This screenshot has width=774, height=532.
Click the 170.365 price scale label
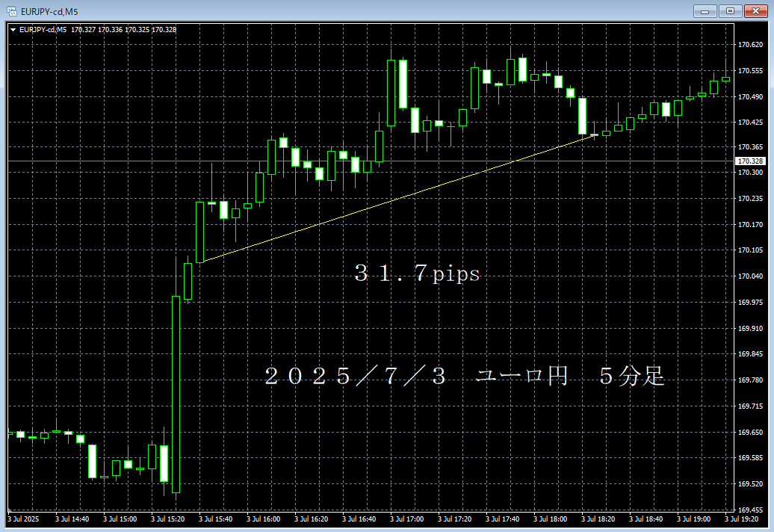click(750, 146)
